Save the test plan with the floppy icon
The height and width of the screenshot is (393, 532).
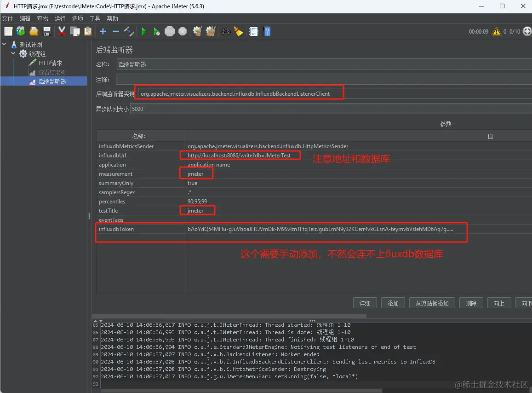coord(47,32)
